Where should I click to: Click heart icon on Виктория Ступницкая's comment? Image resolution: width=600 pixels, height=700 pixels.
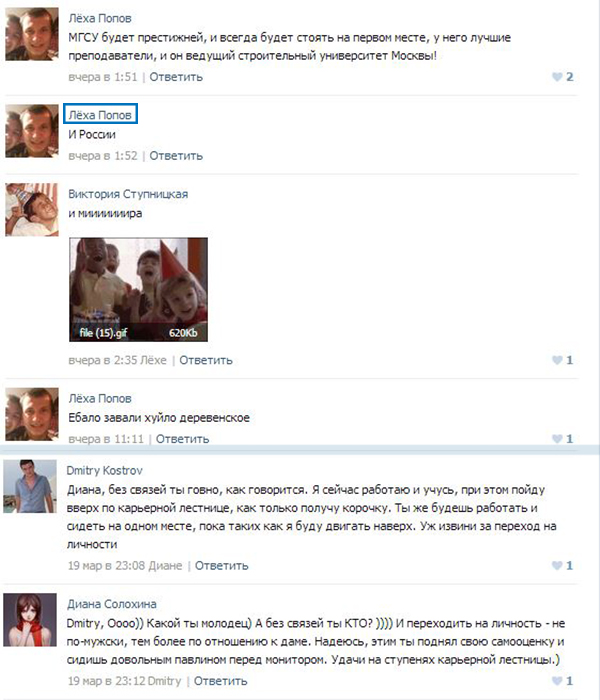click(557, 360)
